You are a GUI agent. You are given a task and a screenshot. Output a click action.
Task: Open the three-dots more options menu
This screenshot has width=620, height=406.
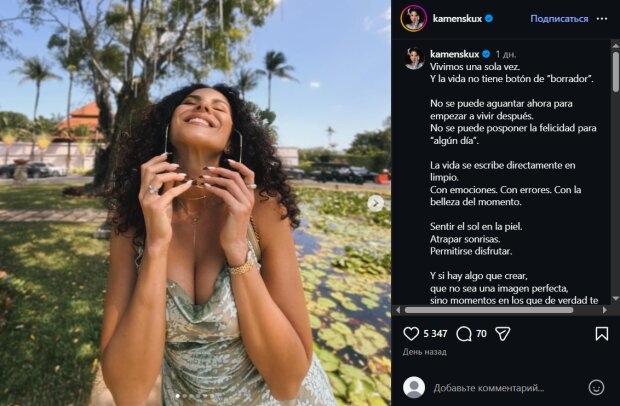pos(601,19)
